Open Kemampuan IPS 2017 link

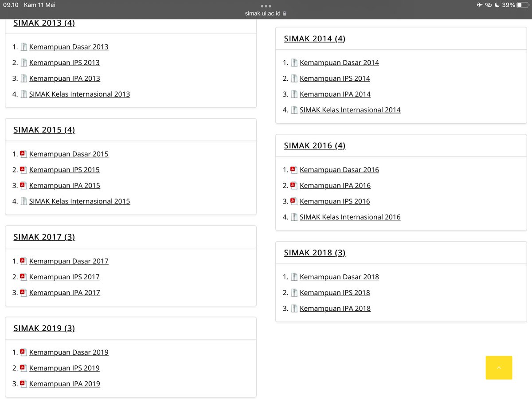pos(64,277)
